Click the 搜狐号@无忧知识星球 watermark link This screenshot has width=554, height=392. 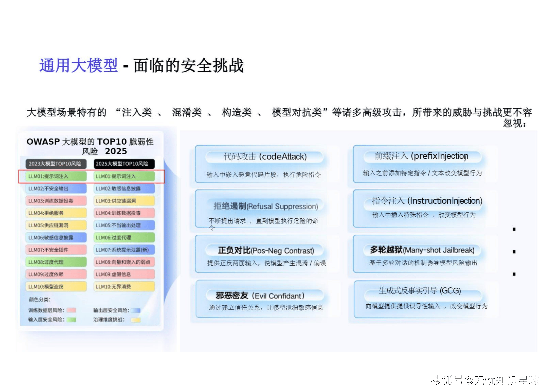(x=485, y=380)
